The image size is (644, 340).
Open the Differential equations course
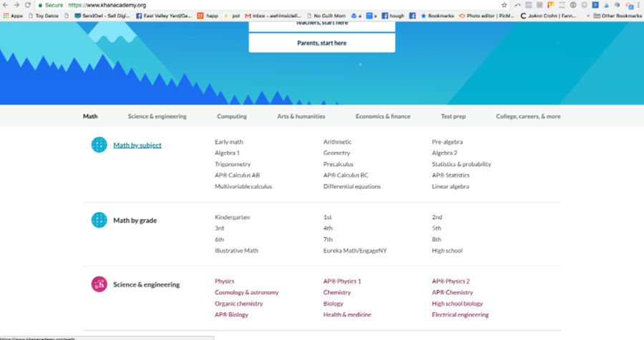[x=351, y=186]
